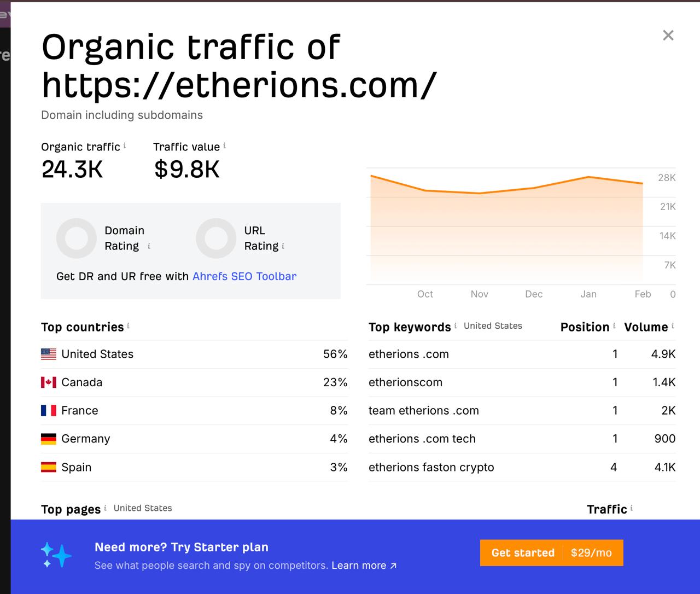Follow the Learn more link
The height and width of the screenshot is (594, 700).
(x=364, y=566)
